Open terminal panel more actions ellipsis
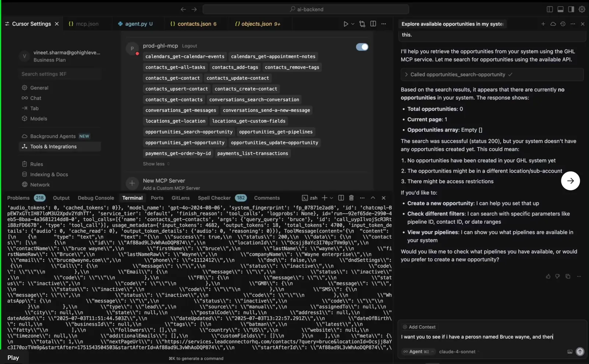The image size is (589, 364). coord(362,198)
